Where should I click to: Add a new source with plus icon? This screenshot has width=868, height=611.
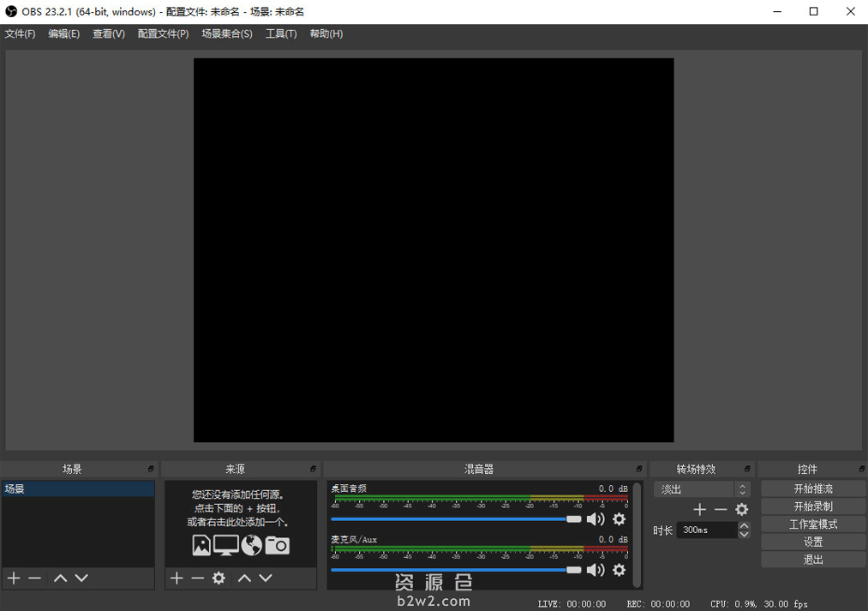[x=177, y=578]
